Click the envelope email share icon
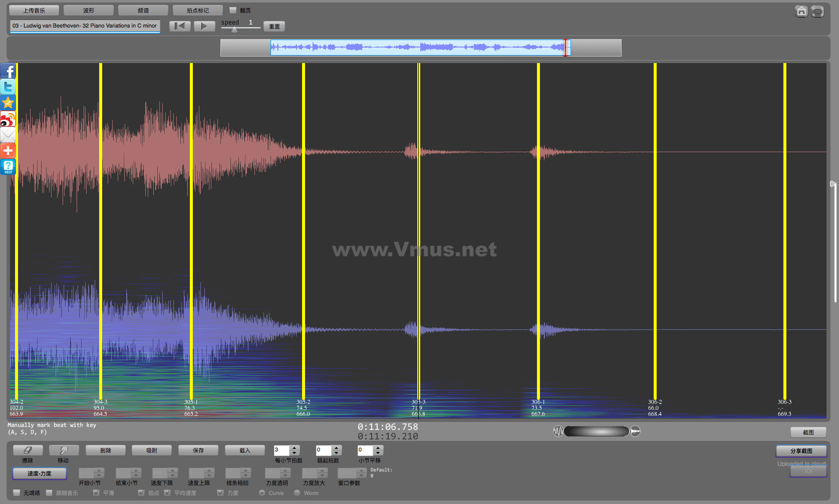Screen dimensions: 839x504 pyautogui.click(x=8, y=135)
